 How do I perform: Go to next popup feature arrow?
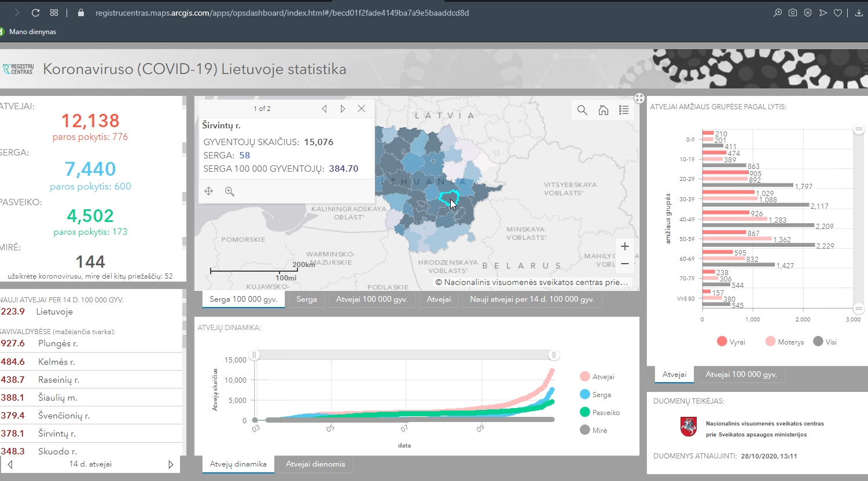tap(343, 109)
